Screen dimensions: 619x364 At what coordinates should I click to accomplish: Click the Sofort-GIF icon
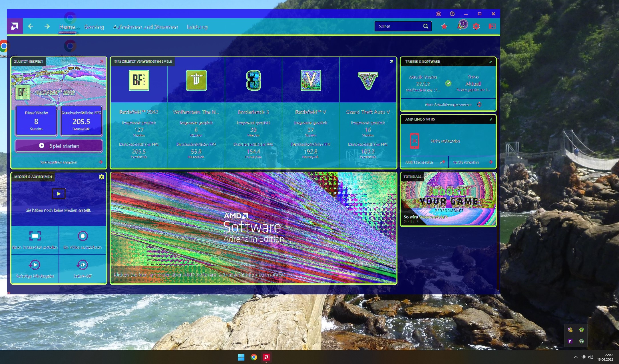[x=83, y=265]
